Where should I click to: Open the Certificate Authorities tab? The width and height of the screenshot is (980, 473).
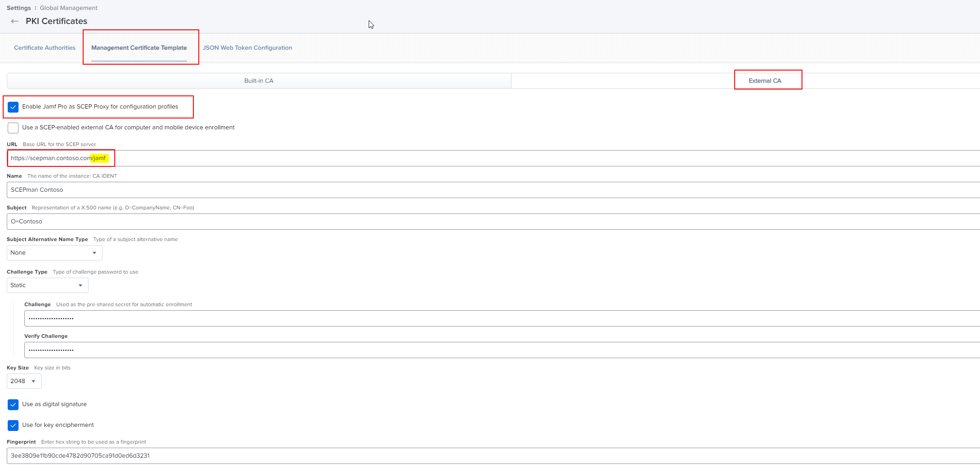45,47
